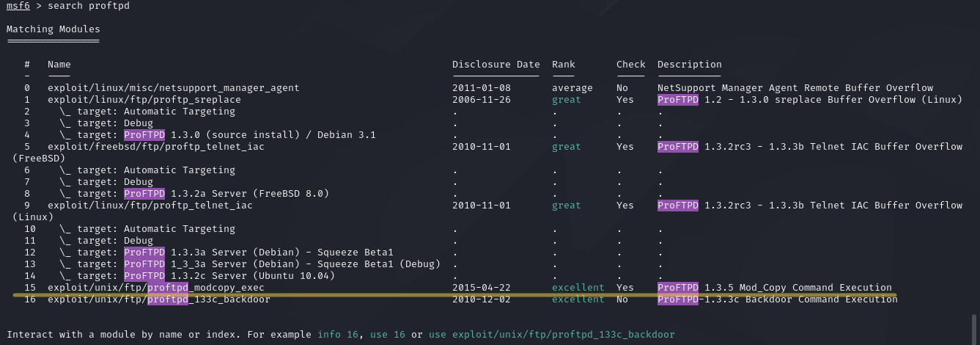980x345 pixels.
Task: Click the 'average' rank value
Action: [x=572, y=88]
